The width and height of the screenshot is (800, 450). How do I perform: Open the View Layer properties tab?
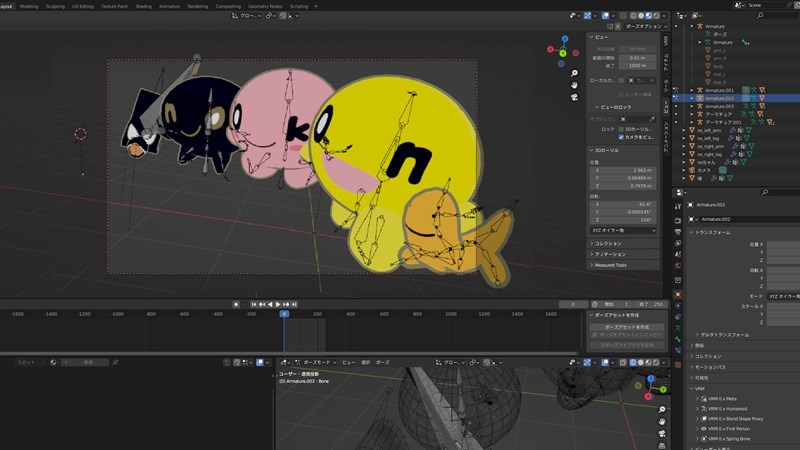[x=678, y=243]
